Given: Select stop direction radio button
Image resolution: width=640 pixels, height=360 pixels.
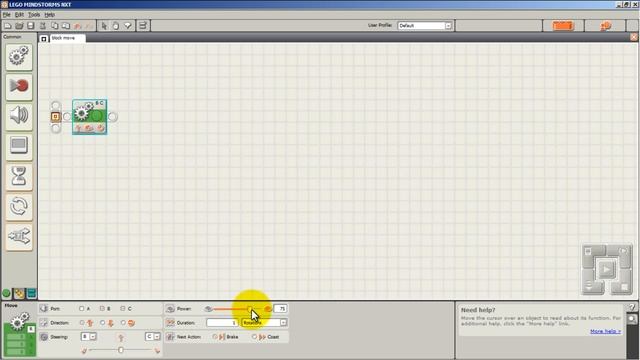Looking at the screenshot, I should click(123, 323).
